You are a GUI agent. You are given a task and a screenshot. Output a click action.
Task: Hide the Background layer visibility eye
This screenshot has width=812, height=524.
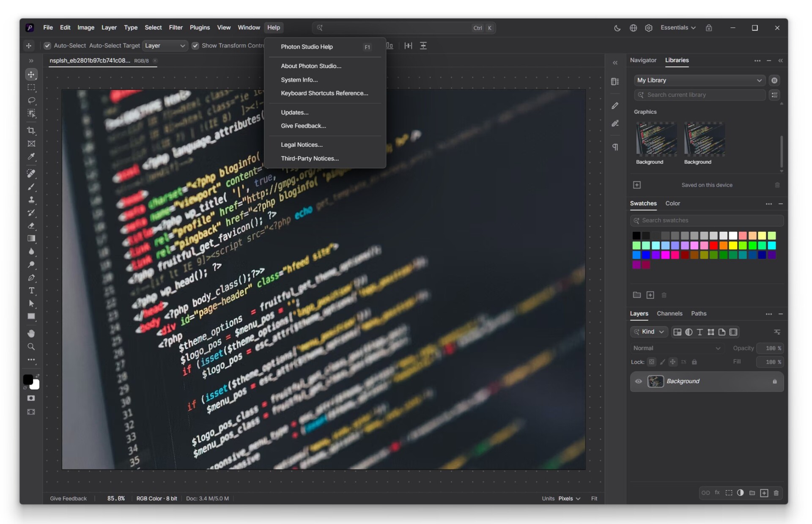(639, 381)
